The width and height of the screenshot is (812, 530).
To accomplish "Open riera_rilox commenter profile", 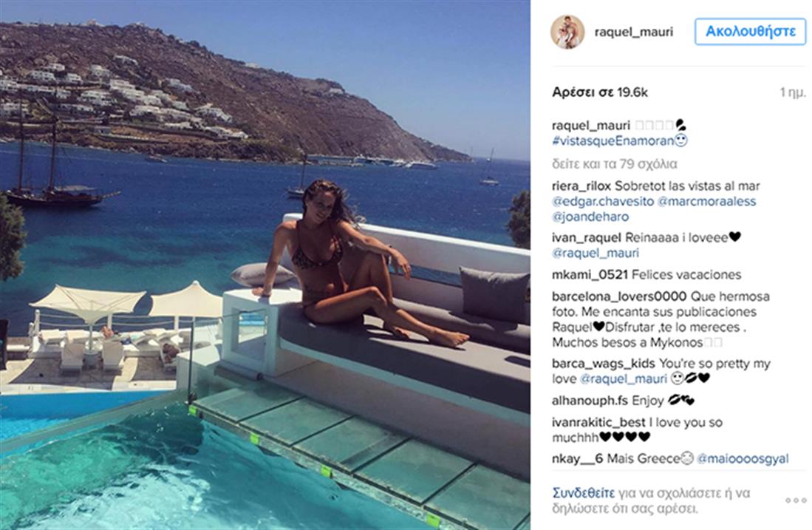I will tap(581, 186).
